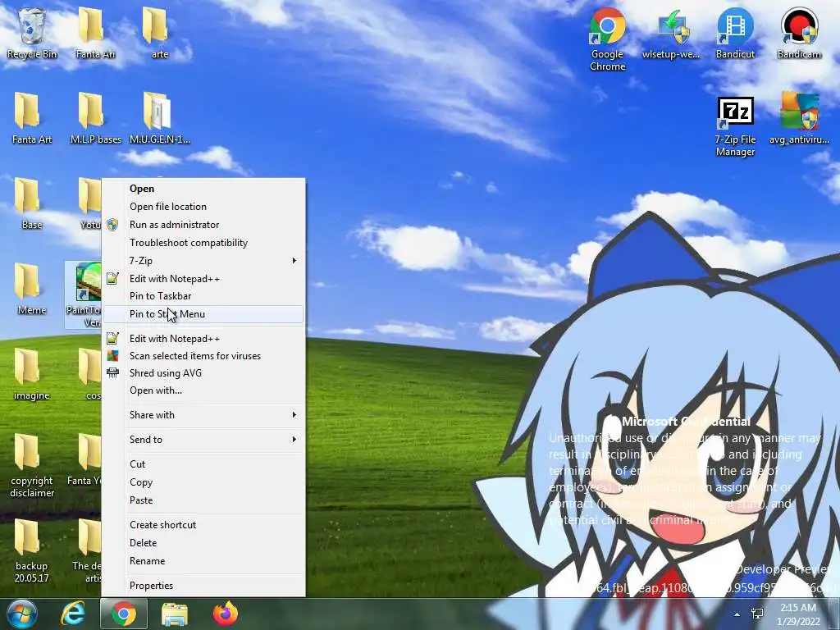
Task: Open the Recycle Bin icon
Action: (32, 32)
